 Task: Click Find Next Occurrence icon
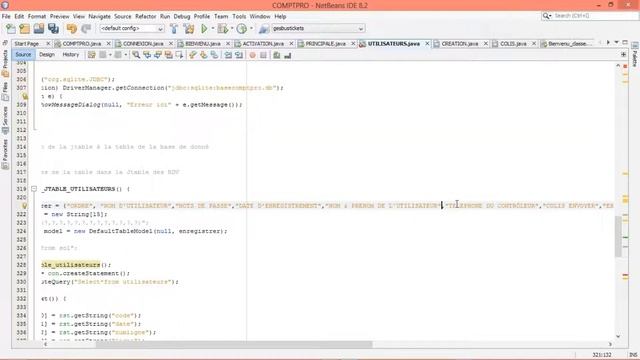158,55
